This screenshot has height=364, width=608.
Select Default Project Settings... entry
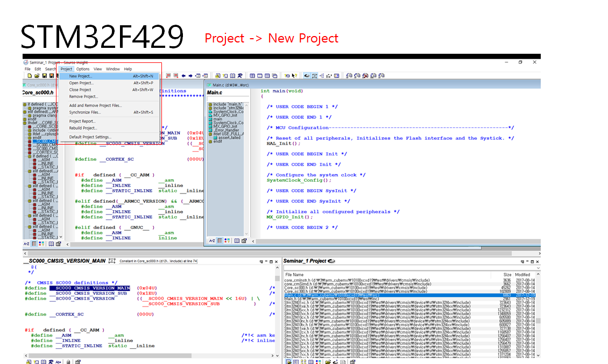point(109,137)
